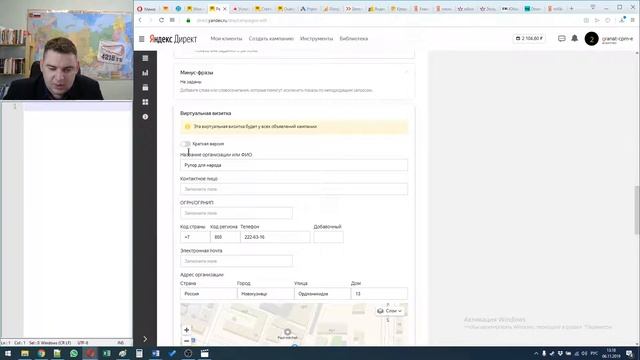640x360 pixels.
Task: Click the location marker on the map
Action: (x=287, y=332)
